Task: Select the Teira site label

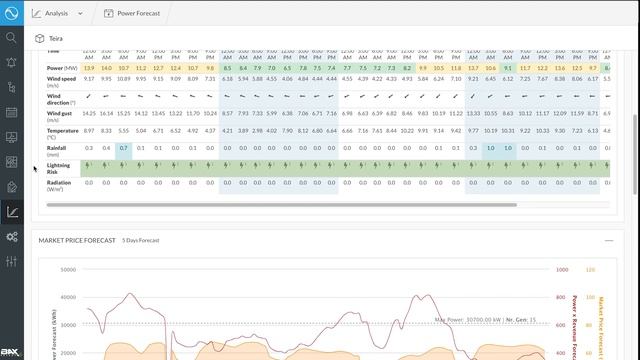Action: [56, 38]
